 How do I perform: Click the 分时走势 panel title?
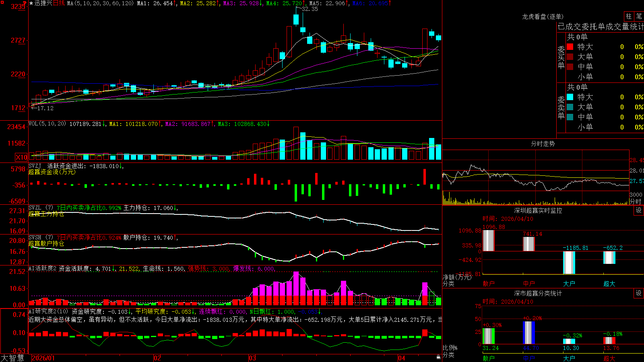point(543,144)
